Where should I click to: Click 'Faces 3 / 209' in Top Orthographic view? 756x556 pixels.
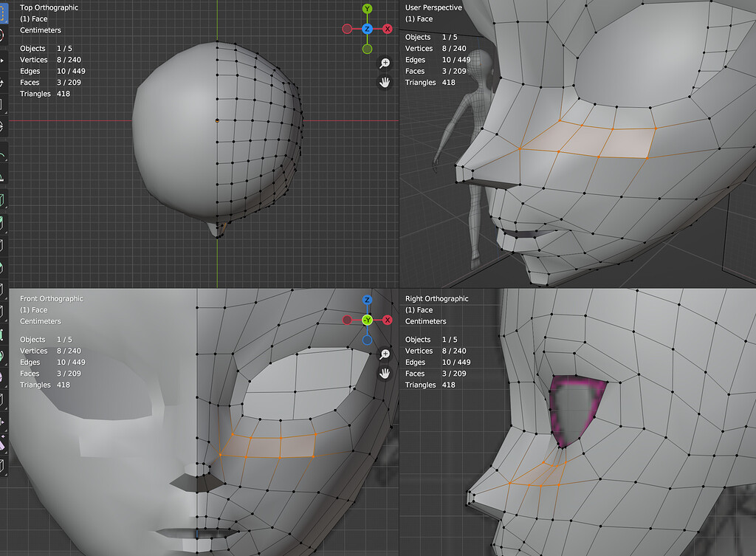tap(51, 83)
